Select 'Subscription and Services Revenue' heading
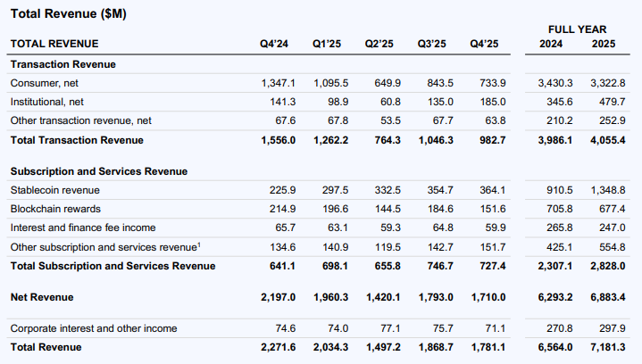 pos(99,171)
